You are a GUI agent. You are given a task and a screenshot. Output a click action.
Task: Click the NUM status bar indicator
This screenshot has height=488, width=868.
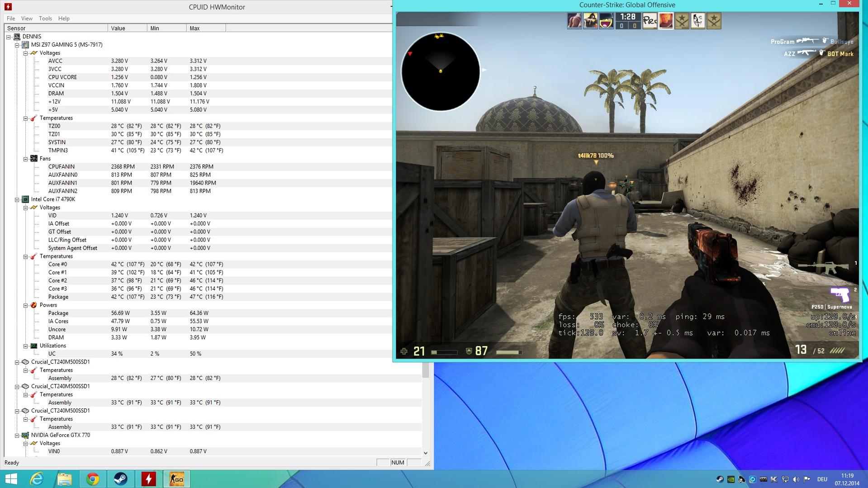click(x=398, y=463)
